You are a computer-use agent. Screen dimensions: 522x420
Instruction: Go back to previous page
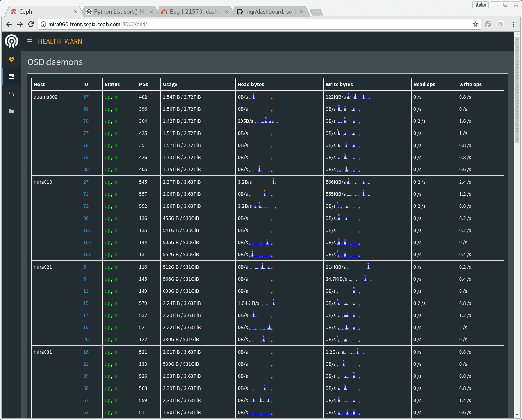pos(9,24)
